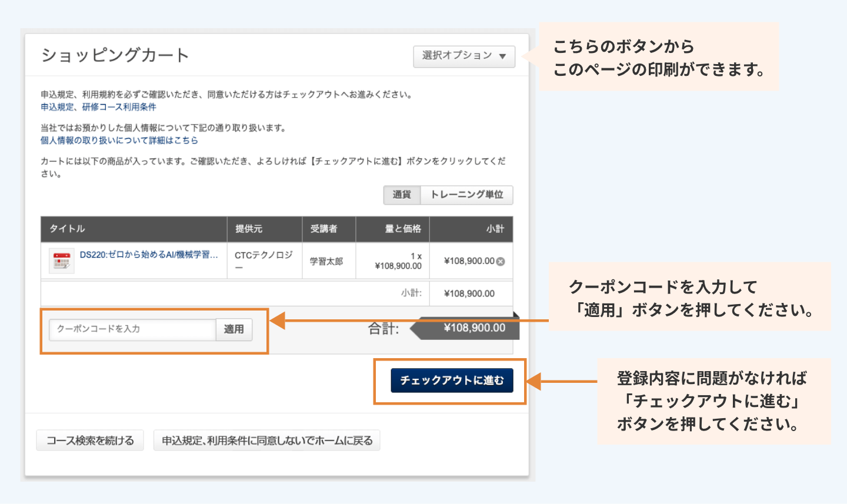Switch price display to 通貨
The width and height of the screenshot is (847, 504).
click(402, 195)
